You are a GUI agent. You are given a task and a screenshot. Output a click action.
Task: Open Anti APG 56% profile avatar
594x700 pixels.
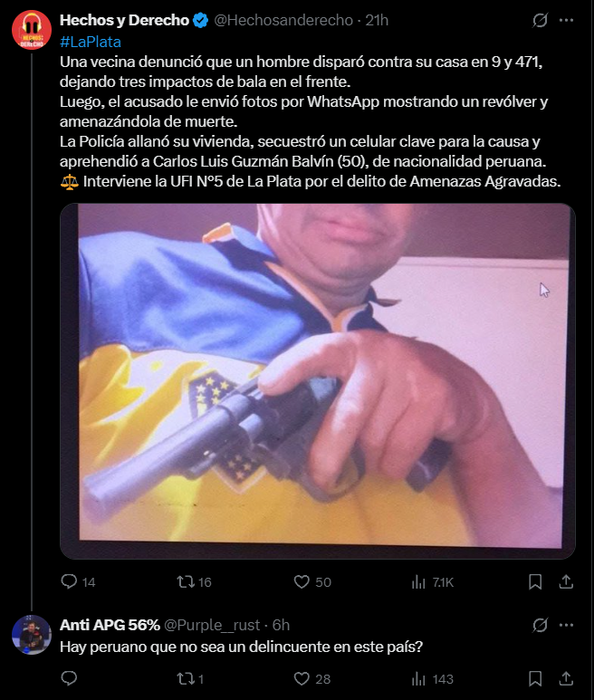(x=32, y=635)
